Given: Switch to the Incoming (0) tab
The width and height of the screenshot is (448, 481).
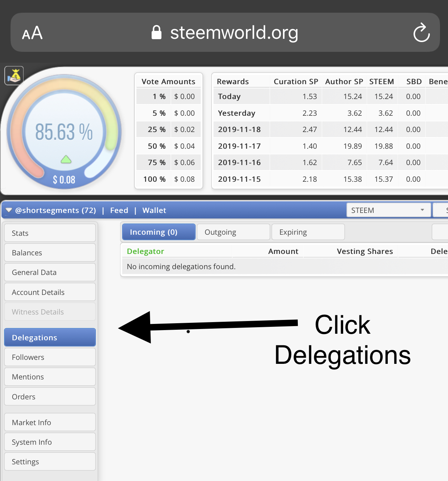Looking at the screenshot, I should pos(159,232).
